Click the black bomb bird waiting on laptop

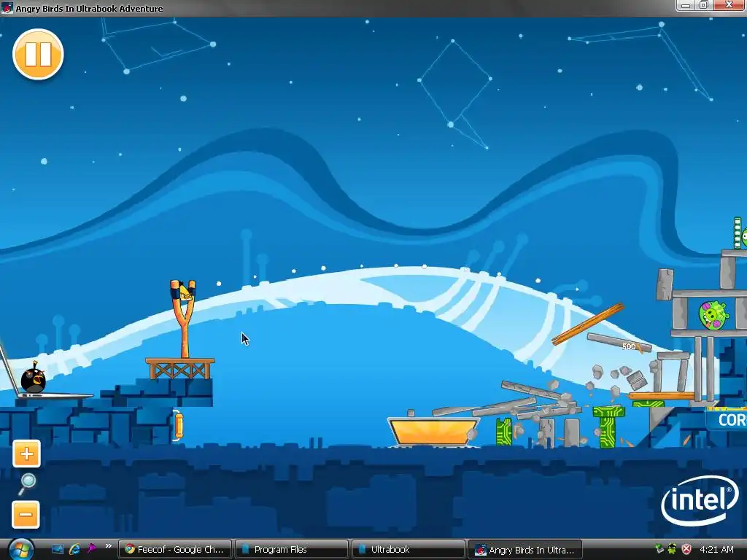click(34, 377)
